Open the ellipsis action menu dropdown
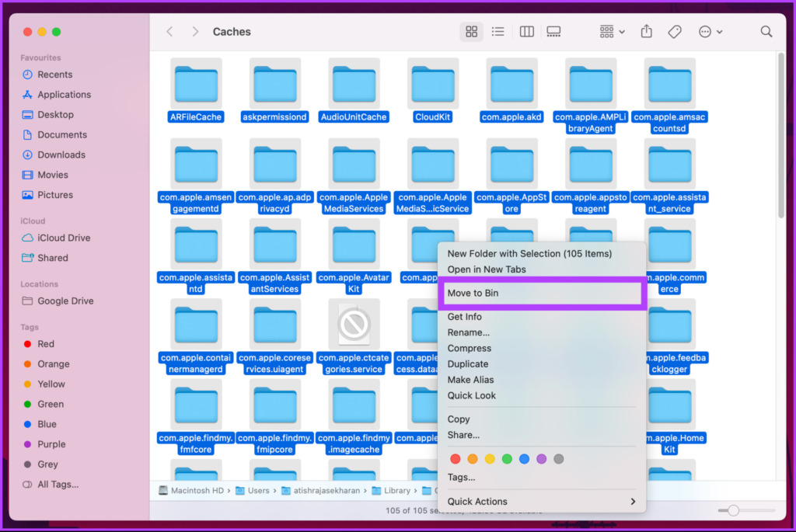Screen dimensions: 796x532 [x=710, y=32]
